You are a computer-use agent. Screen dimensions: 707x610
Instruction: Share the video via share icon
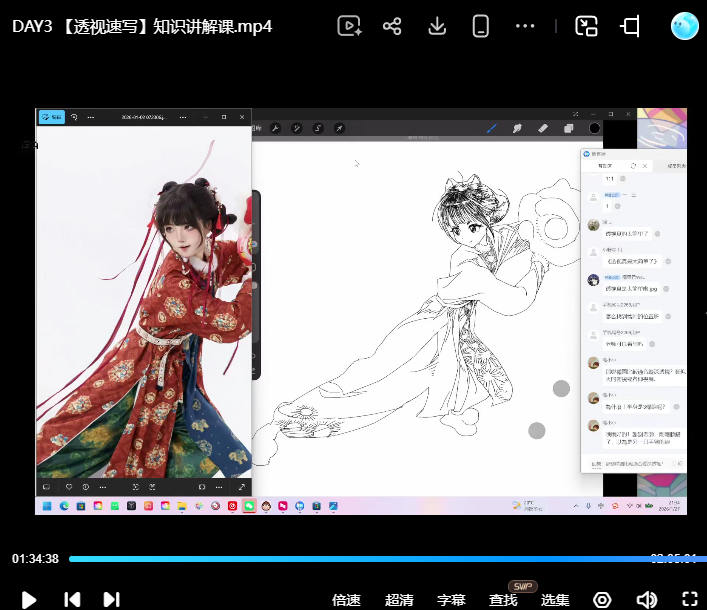click(392, 26)
